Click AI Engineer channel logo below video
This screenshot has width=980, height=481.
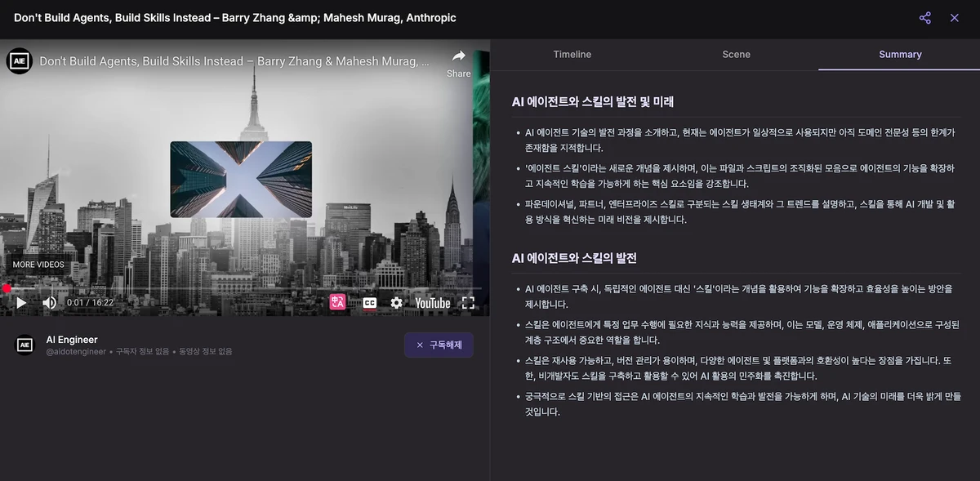coord(25,345)
